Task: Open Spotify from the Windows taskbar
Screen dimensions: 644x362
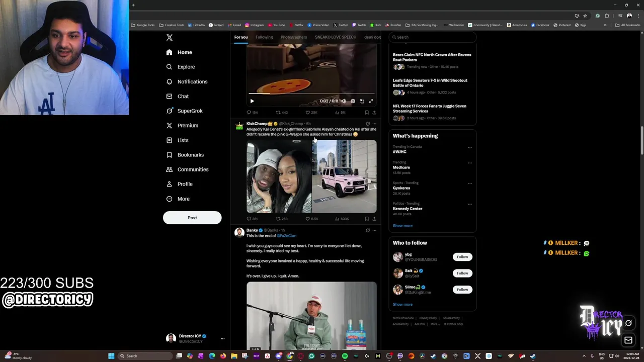Action: tap(345, 356)
